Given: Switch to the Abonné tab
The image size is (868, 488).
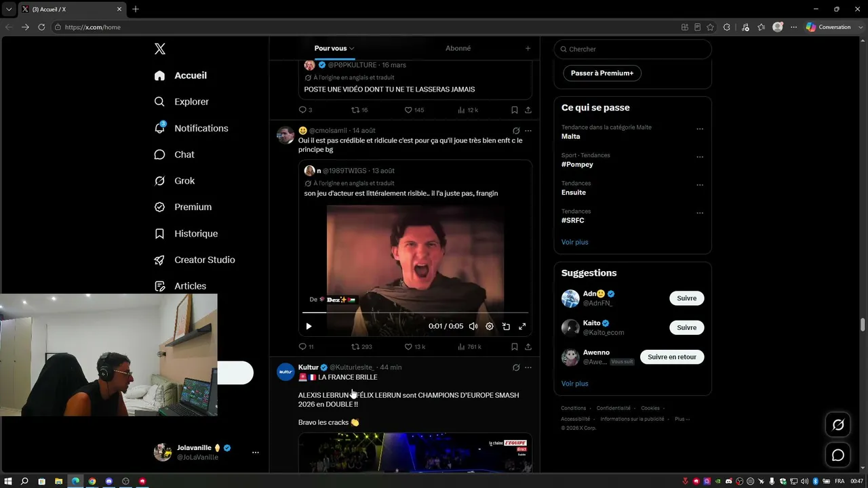Looking at the screenshot, I should tap(458, 48).
